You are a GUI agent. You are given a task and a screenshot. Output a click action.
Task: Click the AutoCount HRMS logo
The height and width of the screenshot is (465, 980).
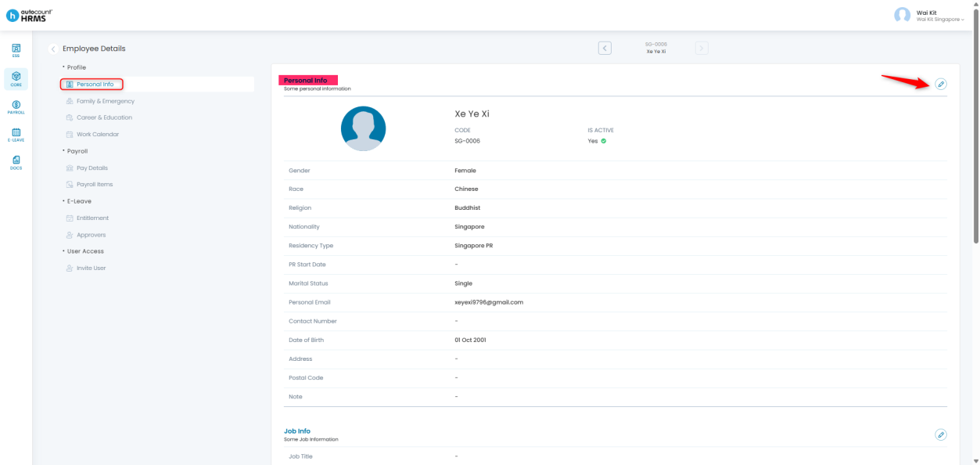point(30,15)
